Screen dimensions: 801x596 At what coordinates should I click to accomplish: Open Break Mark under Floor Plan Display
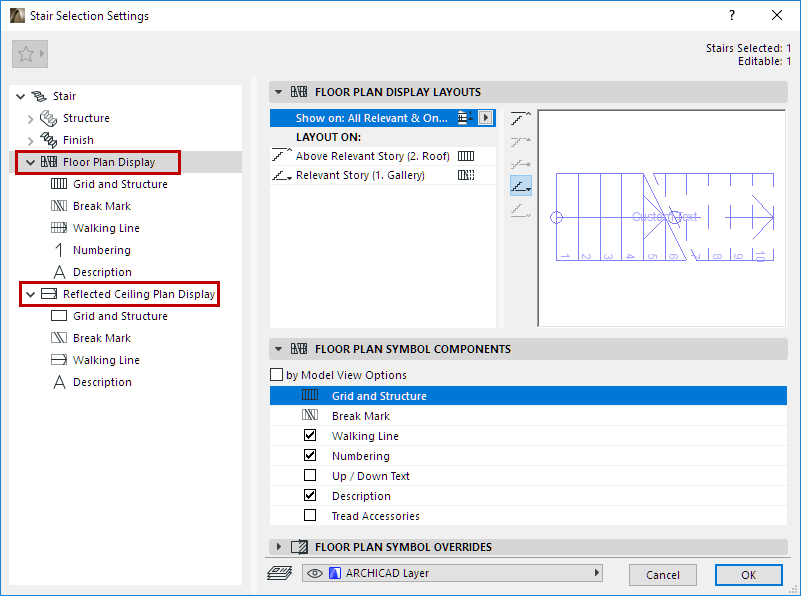pos(102,206)
